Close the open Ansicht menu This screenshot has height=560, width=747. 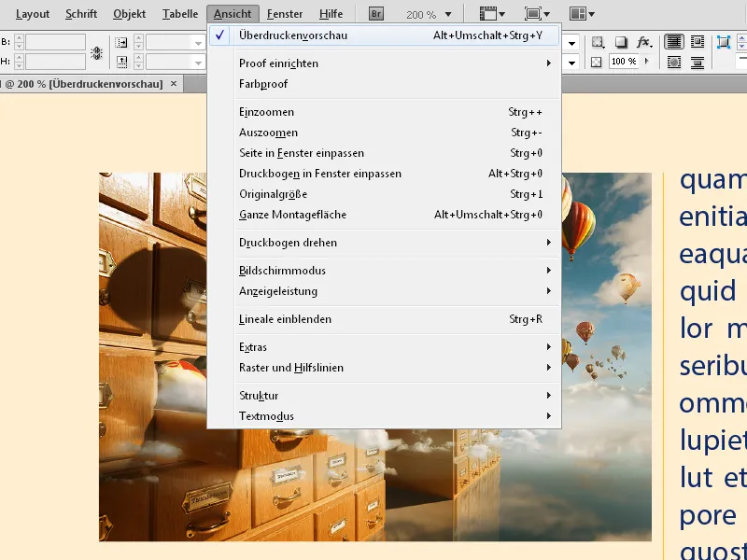233,14
